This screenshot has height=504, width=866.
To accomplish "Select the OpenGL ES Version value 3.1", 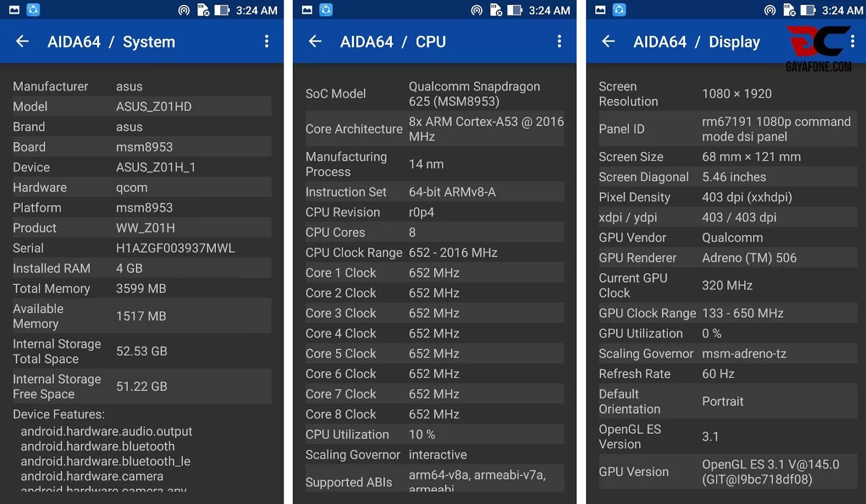I will click(x=710, y=436).
